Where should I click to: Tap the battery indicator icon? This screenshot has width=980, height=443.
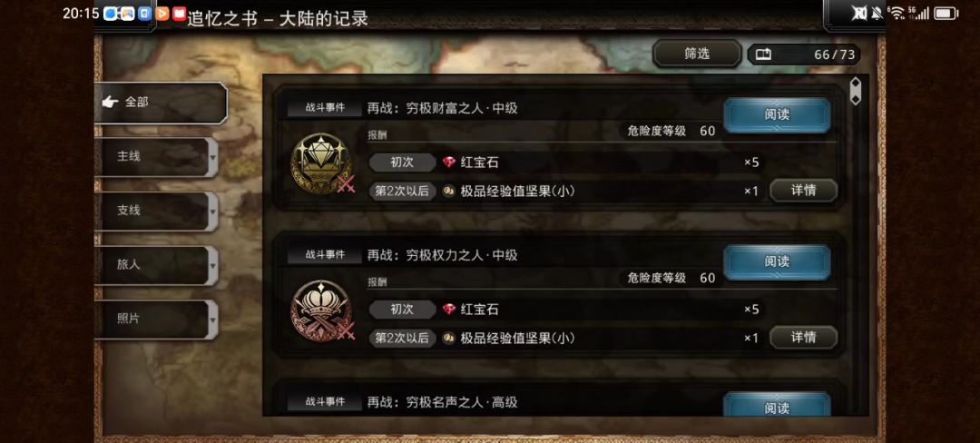[946, 13]
